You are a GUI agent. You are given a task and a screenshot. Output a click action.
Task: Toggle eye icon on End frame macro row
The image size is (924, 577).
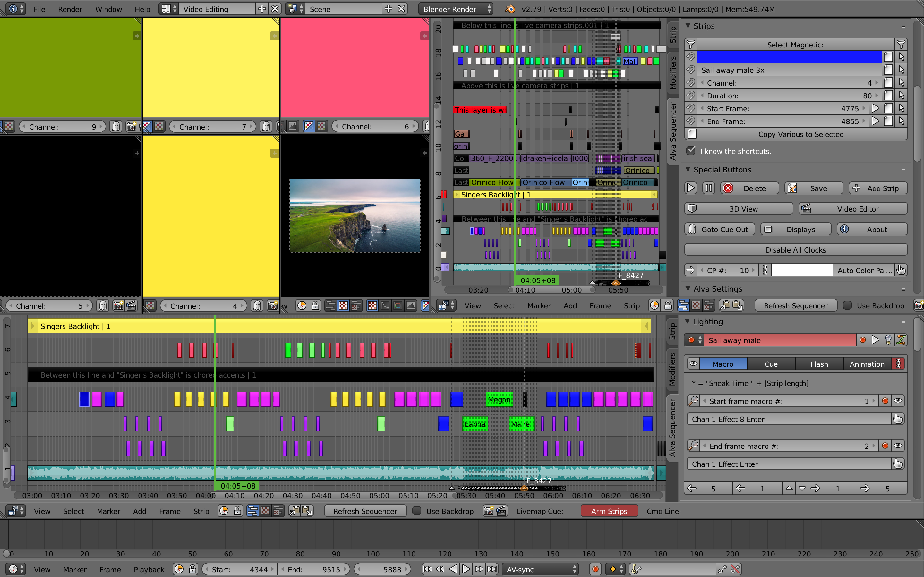pyautogui.click(x=898, y=446)
